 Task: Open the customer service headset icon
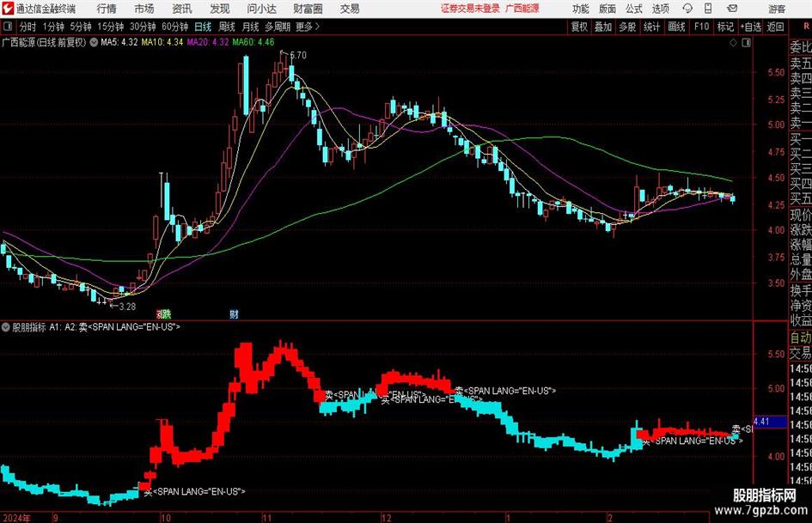(x=687, y=9)
